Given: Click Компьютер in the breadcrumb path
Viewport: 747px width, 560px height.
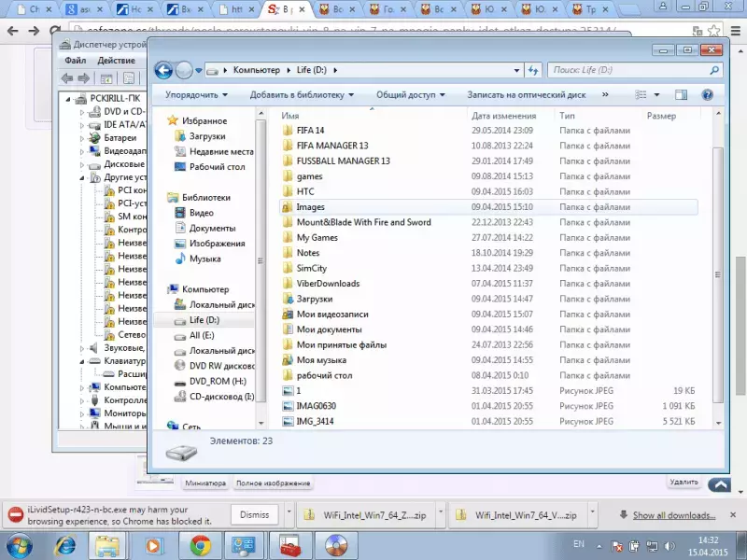Looking at the screenshot, I should tap(256, 70).
